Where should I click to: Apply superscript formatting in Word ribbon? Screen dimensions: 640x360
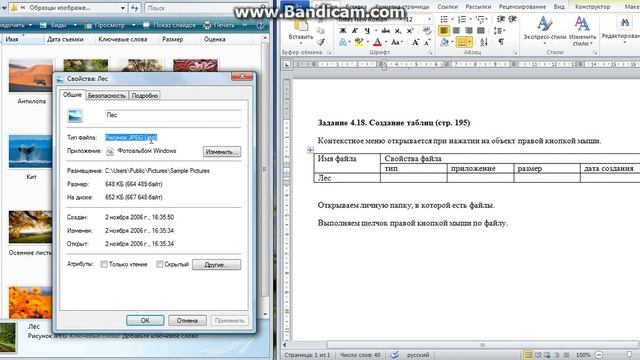pos(410,31)
